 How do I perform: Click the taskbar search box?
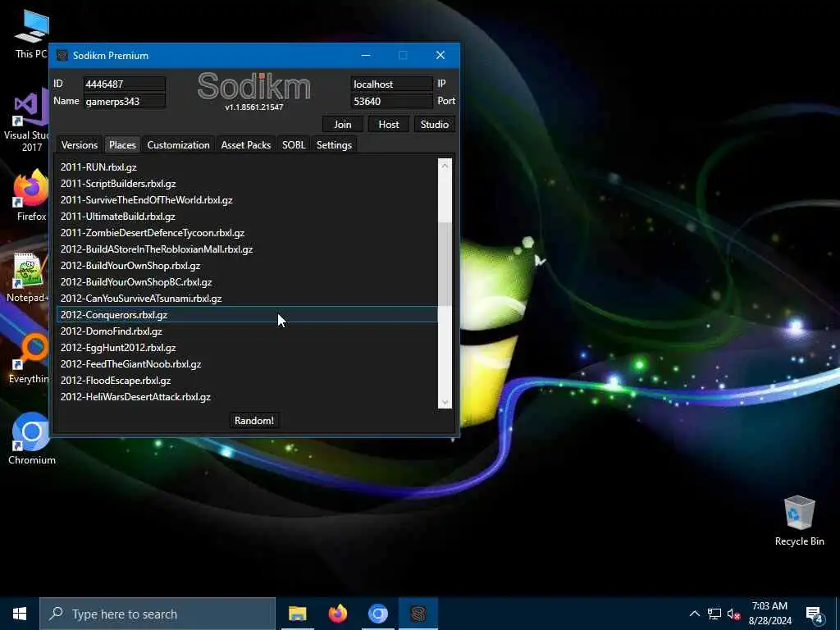pos(157,614)
